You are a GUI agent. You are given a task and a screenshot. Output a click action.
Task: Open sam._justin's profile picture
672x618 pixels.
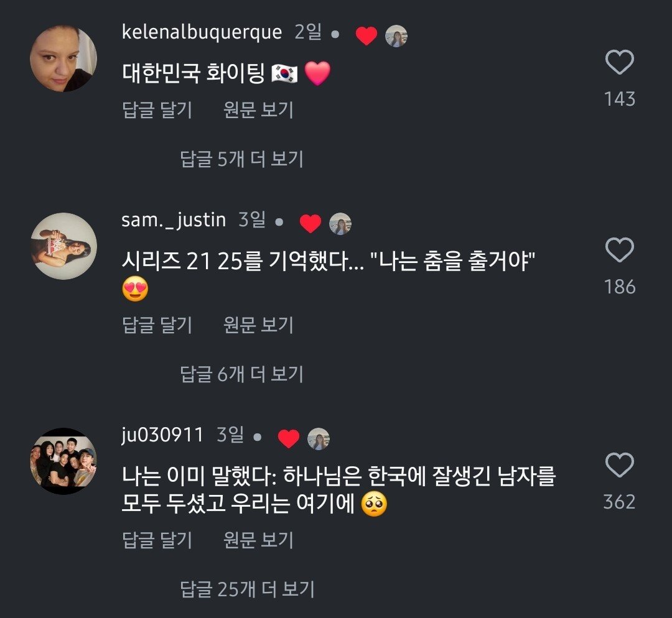pos(63,246)
